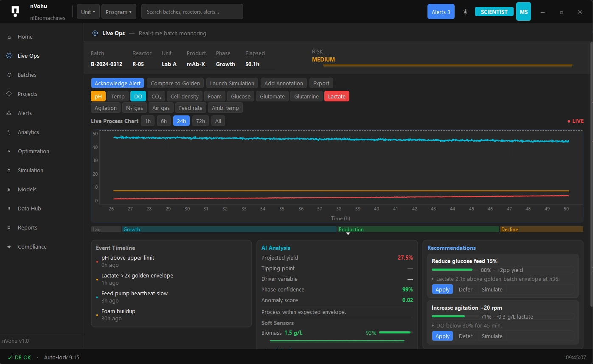Click the Data Hub sidebar icon

tap(9, 209)
